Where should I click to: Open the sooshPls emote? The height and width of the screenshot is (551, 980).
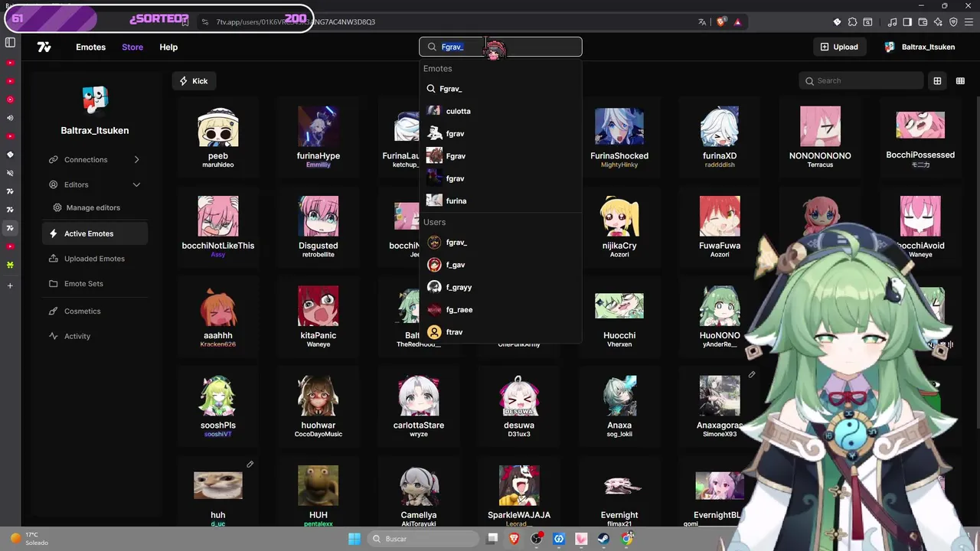(218, 406)
